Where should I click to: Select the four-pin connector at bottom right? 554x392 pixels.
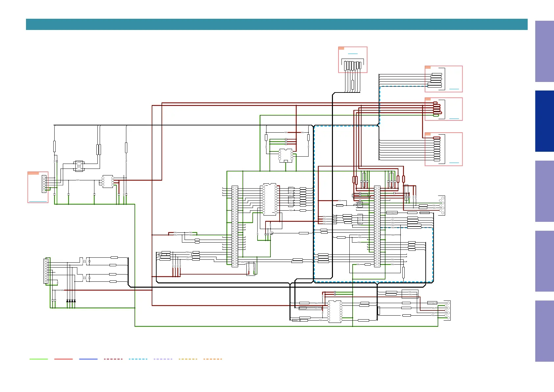(447, 310)
